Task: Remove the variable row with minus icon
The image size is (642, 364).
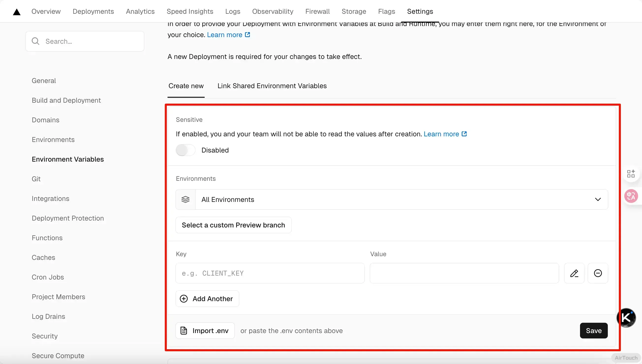Action: point(598,273)
